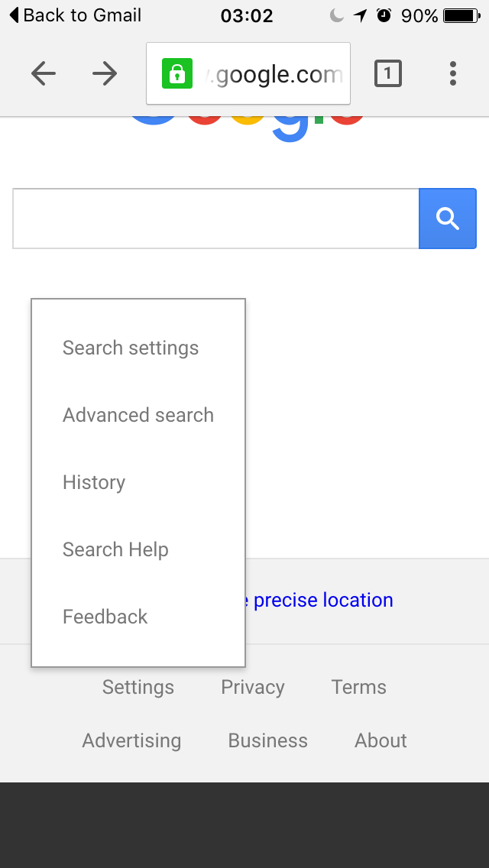
Task: Select History in the popup menu
Action: pos(94,483)
